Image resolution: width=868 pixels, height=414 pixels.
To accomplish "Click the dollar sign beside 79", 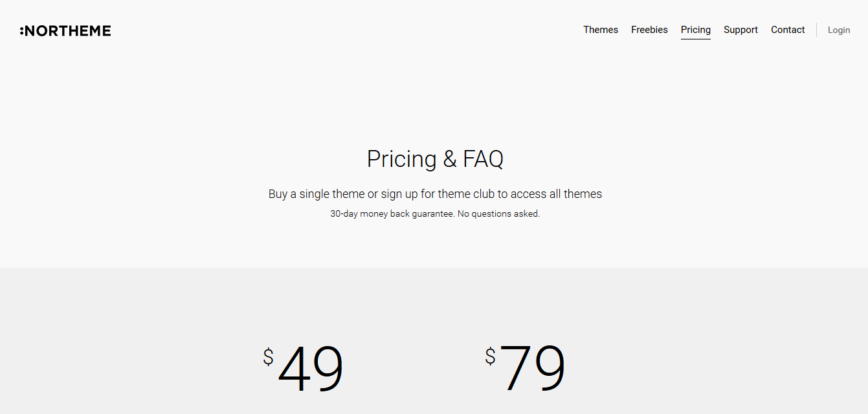I will 490,356.
